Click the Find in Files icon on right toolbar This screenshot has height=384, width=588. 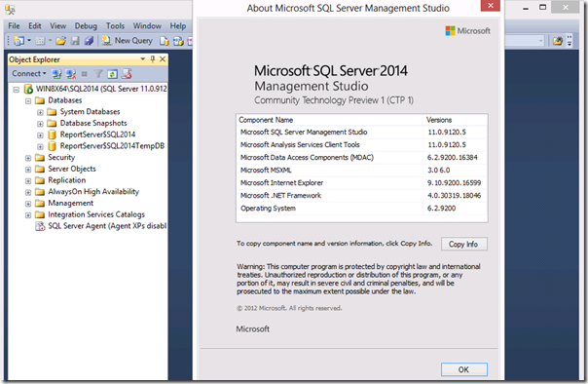tap(558, 41)
